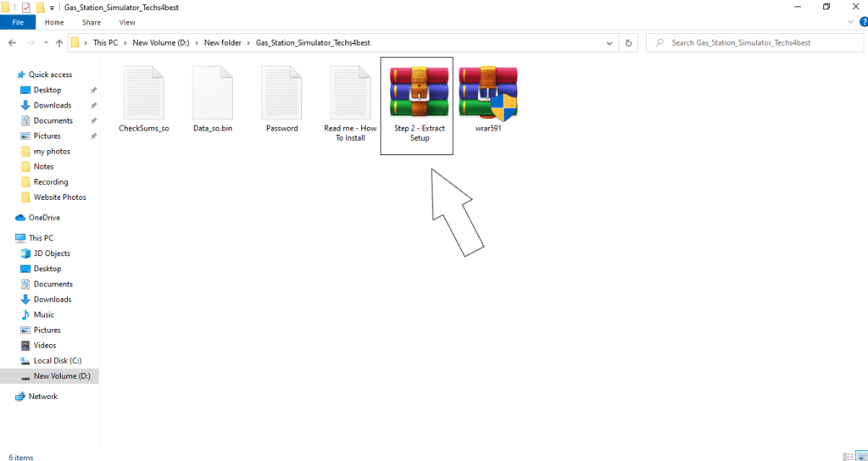Open pinned Downloads under Quick access

point(52,105)
